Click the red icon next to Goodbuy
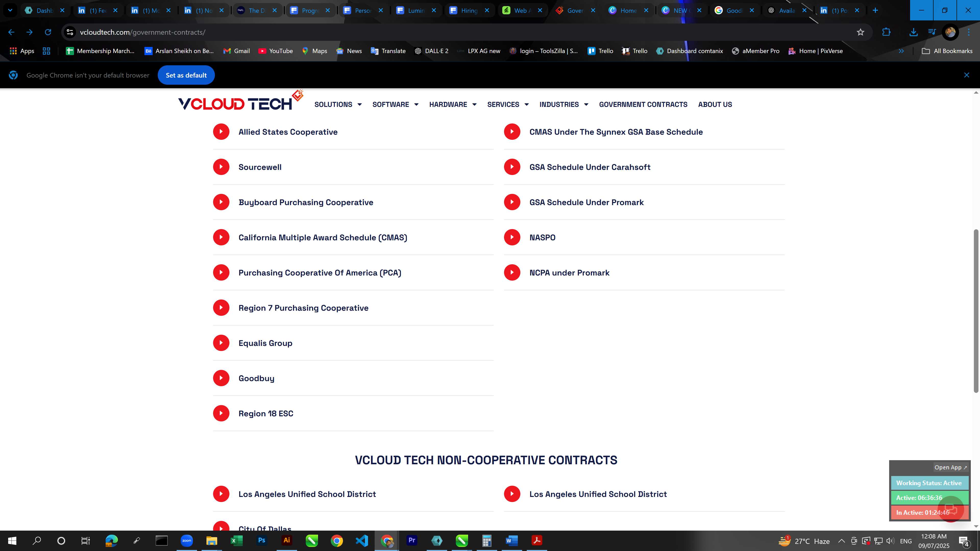 tap(221, 378)
